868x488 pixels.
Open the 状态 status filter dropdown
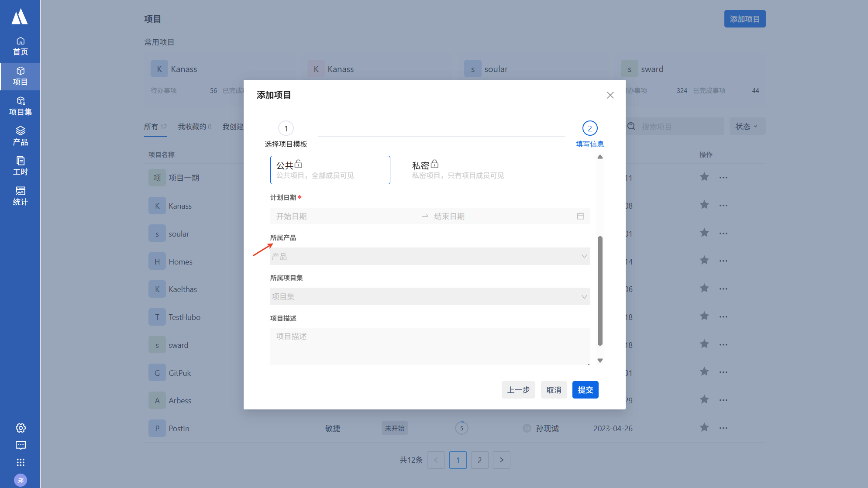pyautogui.click(x=747, y=127)
